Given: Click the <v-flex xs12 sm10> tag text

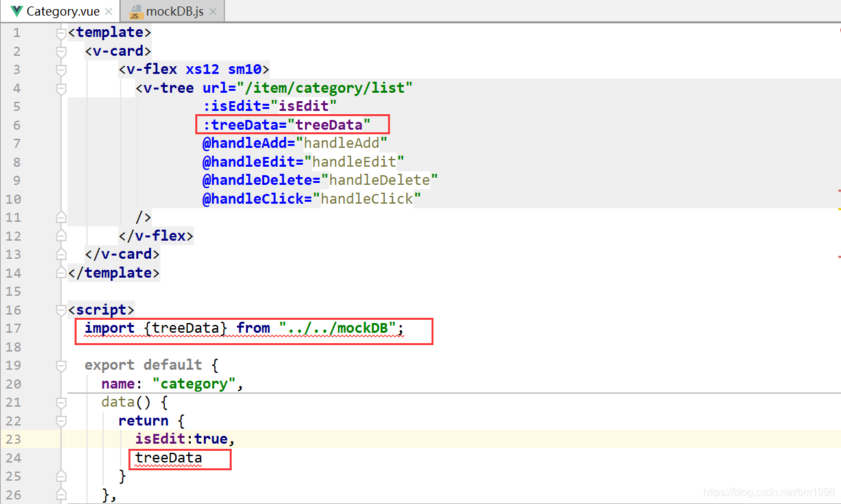Looking at the screenshot, I should 194,69.
